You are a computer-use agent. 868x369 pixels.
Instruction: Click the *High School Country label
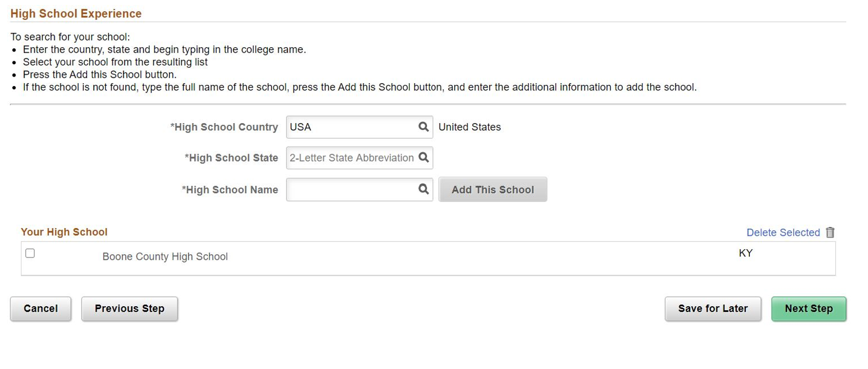coord(224,127)
